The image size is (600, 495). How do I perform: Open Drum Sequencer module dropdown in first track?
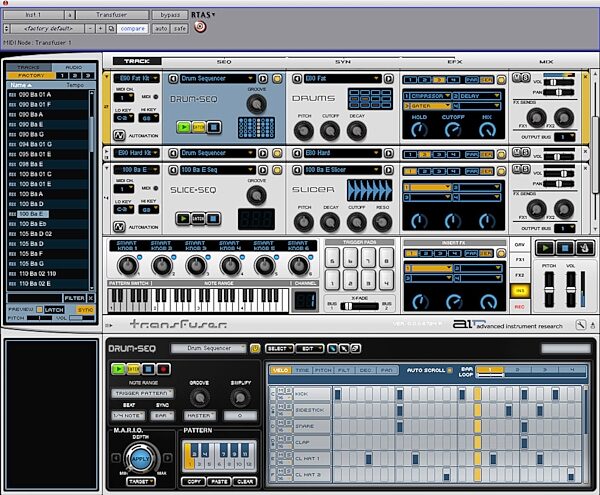coord(217,79)
